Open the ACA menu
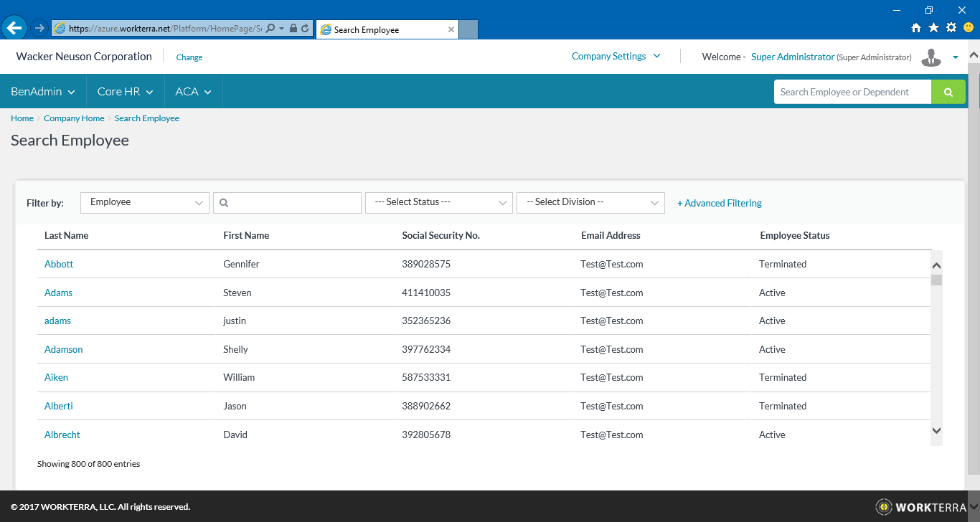 tap(194, 92)
